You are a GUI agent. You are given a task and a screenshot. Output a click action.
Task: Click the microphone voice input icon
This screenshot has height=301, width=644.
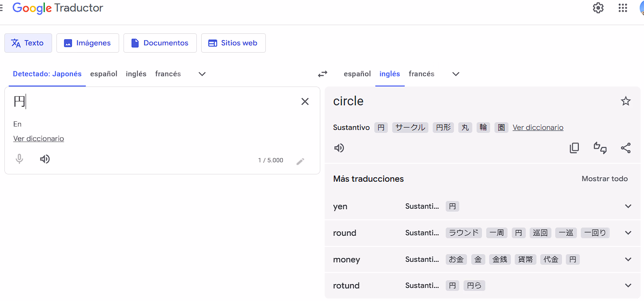(19, 159)
